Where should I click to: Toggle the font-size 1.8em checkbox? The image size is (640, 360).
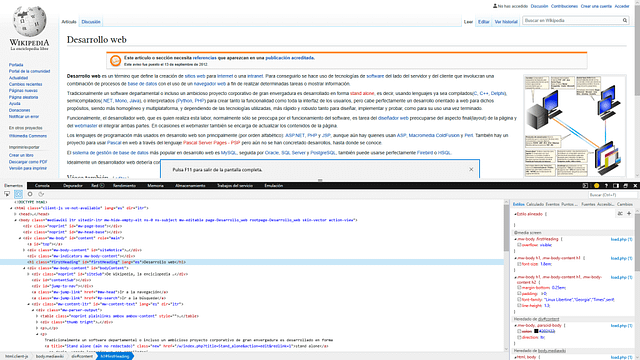coord(520,264)
